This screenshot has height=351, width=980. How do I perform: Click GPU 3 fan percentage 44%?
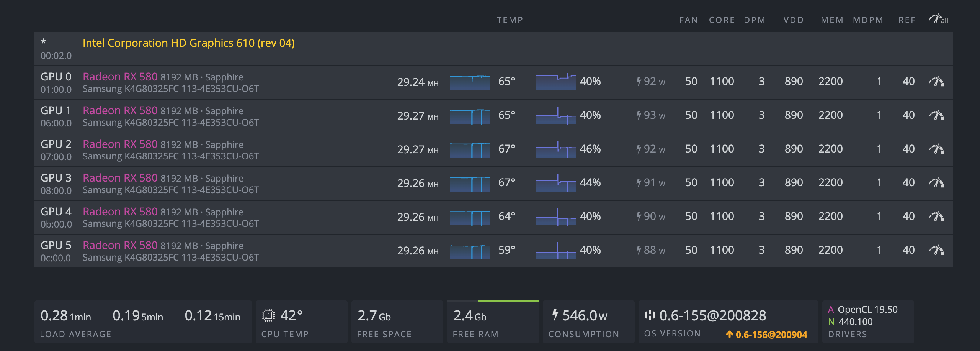[590, 182]
